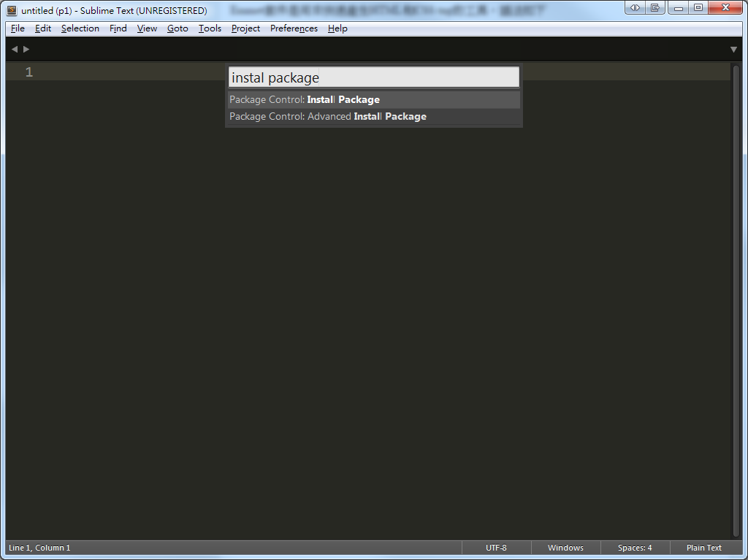748x560 pixels.
Task: Open the File menu
Action: tap(18, 28)
